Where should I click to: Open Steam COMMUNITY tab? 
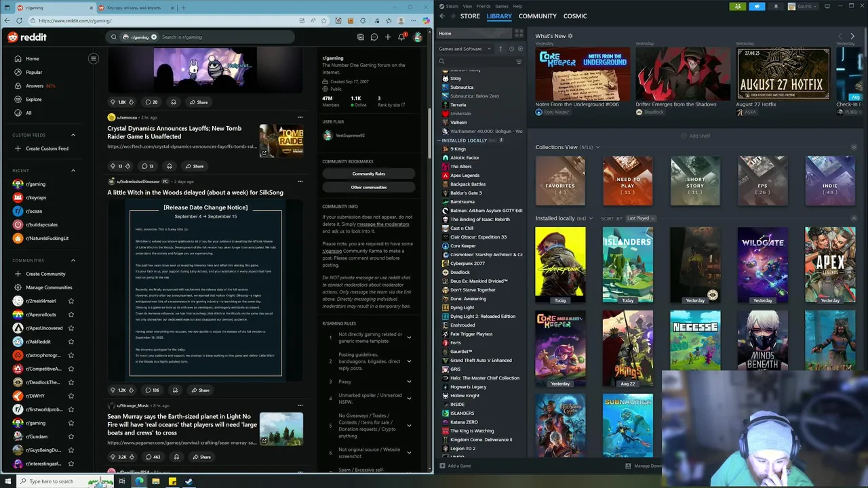(x=538, y=16)
